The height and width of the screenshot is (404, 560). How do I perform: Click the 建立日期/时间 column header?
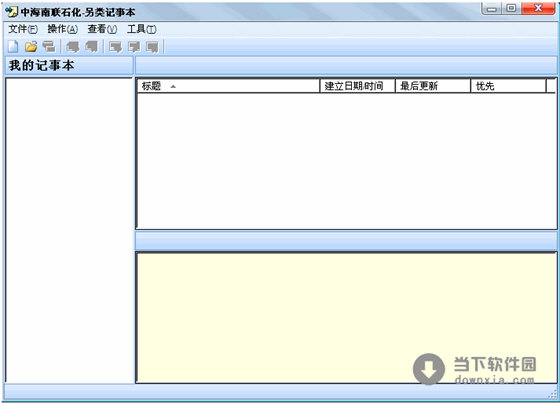point(358,86)
